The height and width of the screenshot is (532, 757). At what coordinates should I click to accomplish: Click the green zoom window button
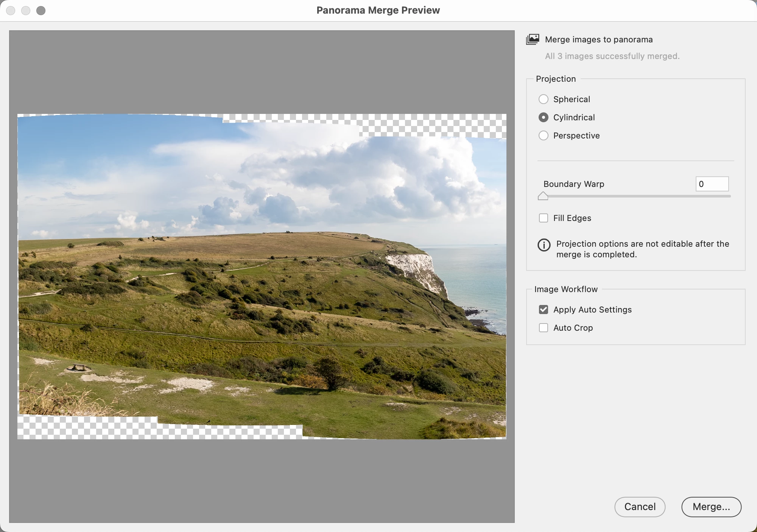pyautogui.click(x=41, y=10)
